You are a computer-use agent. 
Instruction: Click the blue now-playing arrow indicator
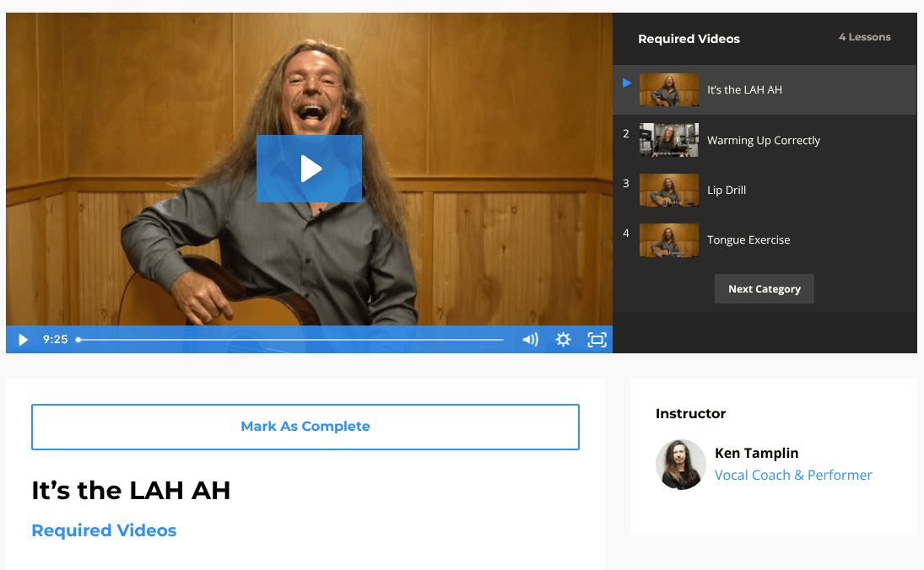click(626, 83)
